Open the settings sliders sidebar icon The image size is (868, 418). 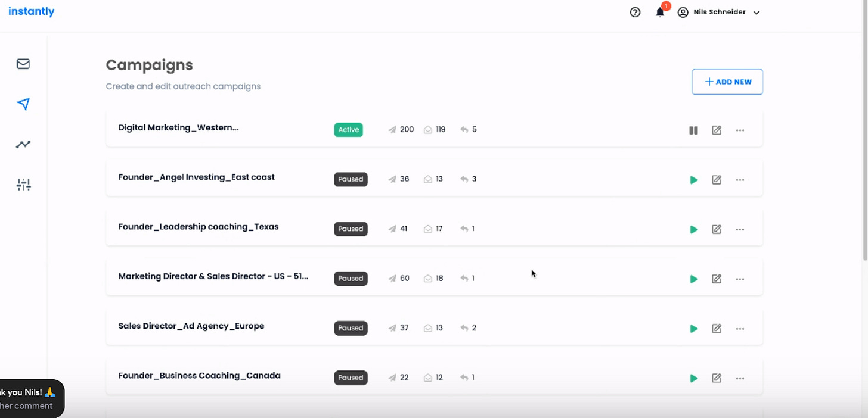[x=23, y=185]
